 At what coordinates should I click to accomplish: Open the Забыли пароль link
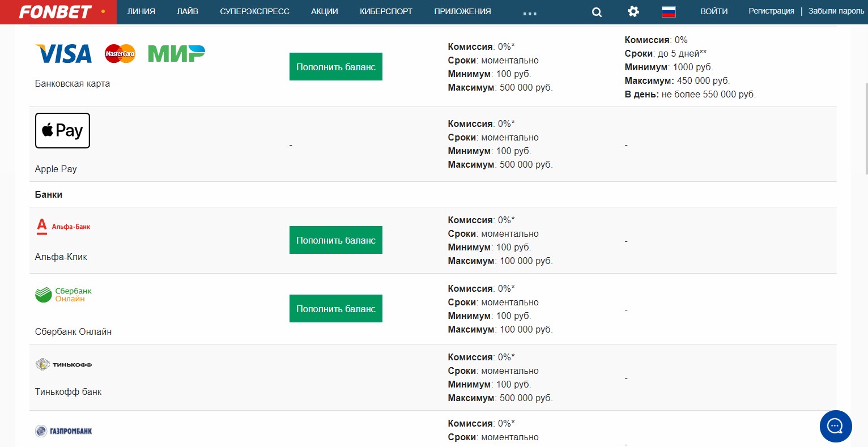836,11
